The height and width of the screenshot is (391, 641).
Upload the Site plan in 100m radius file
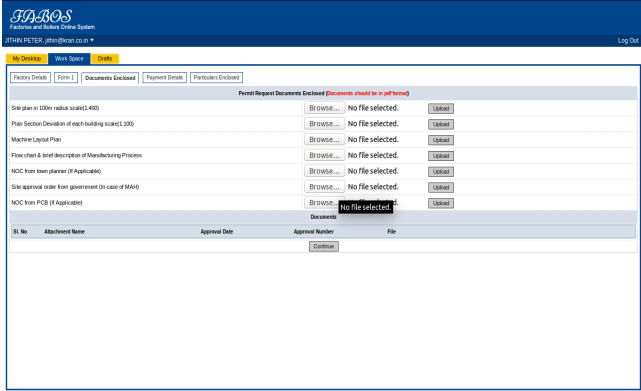pos(441,108)
